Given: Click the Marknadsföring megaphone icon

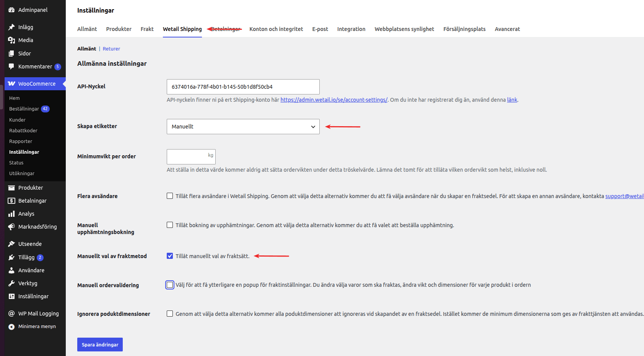Looking at the screenshot, I should pyautogui.click(x=11, y=227).
